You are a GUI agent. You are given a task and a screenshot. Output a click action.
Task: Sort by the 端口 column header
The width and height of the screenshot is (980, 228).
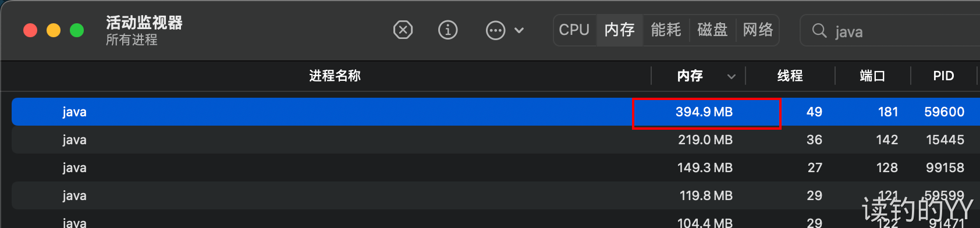tap(872, 76)
